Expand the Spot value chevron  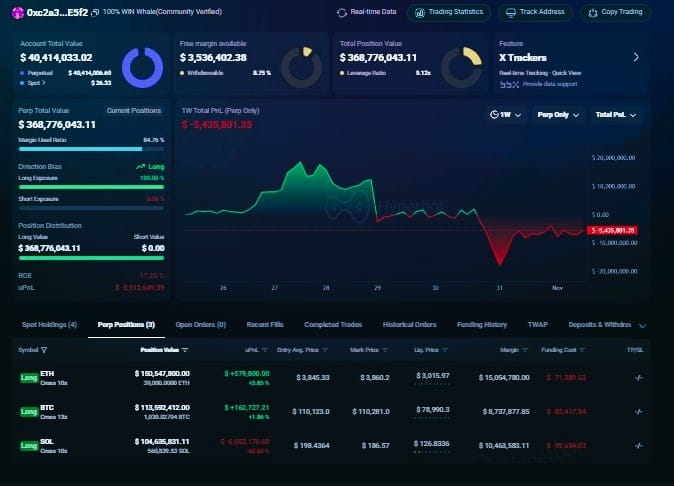44,83
